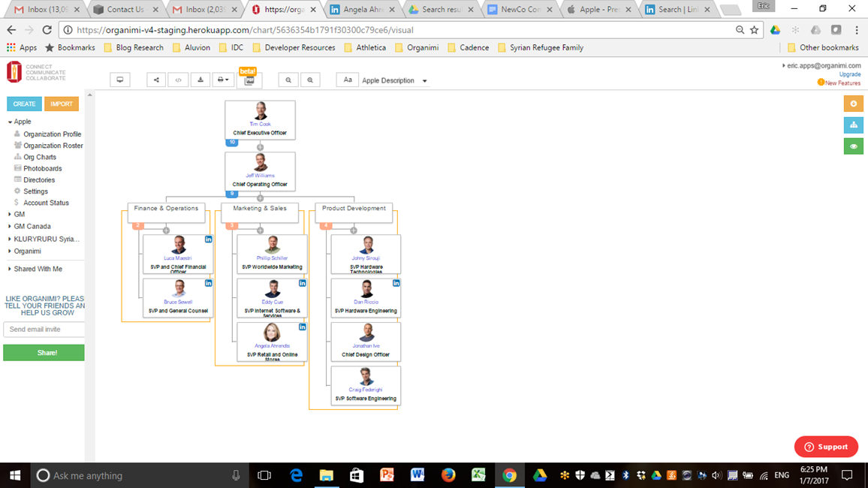
Task: Open Photoboards in the sidebar
Action: click(x=43, y=169)
